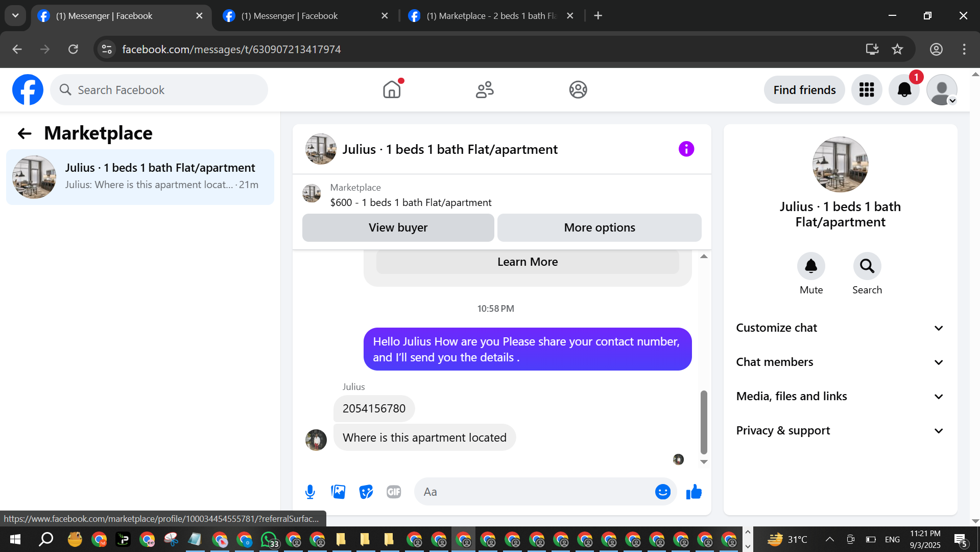Image resolution: width=980 pixels, height=552 pixels.
Task: Open the tab search dropdown in Chrome
Action: (x=15, y=16)
